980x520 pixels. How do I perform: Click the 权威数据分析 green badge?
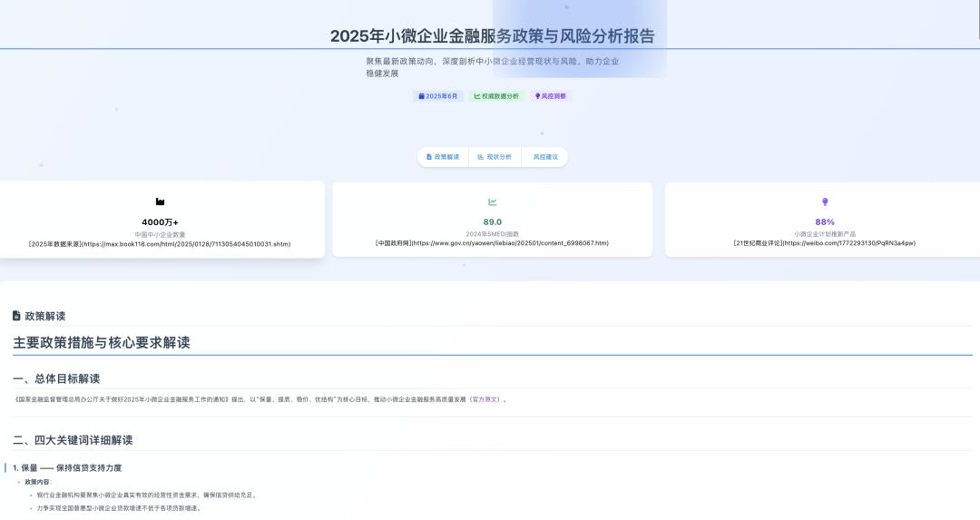497,96
